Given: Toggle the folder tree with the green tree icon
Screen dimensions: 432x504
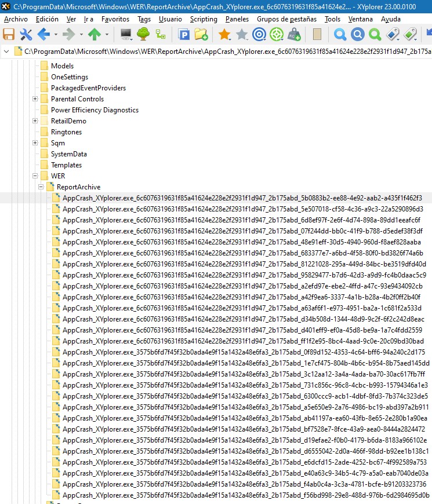Looking at the screenshot, I should pos(143,34).
